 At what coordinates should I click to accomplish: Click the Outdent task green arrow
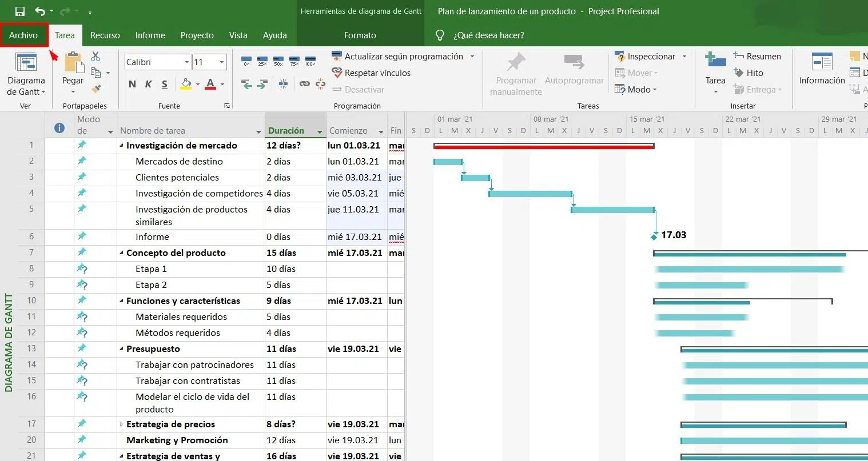tap(246, 84)
